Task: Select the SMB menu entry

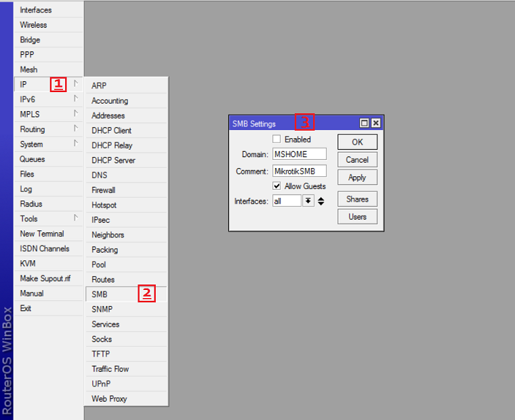Action: (x=100, y=295)
